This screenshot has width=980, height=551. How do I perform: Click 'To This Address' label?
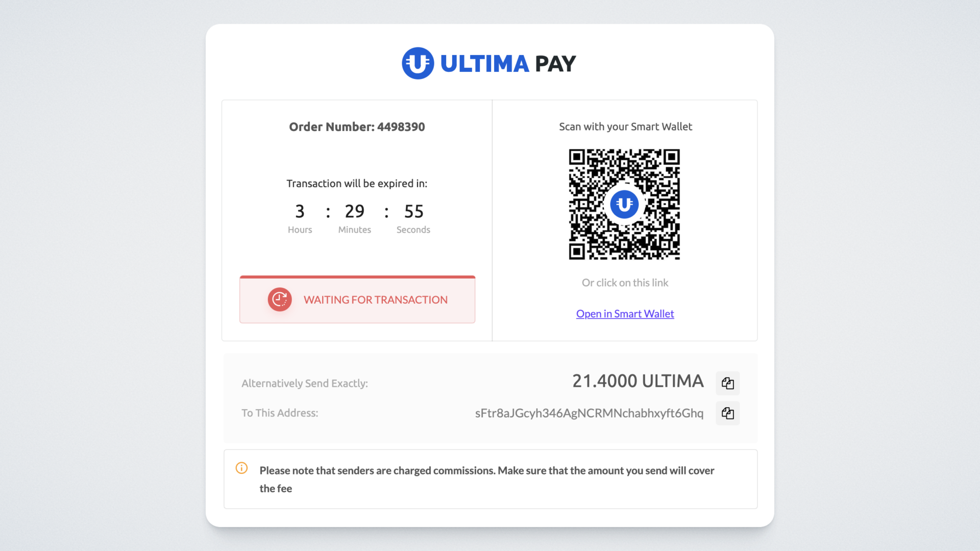280,413
